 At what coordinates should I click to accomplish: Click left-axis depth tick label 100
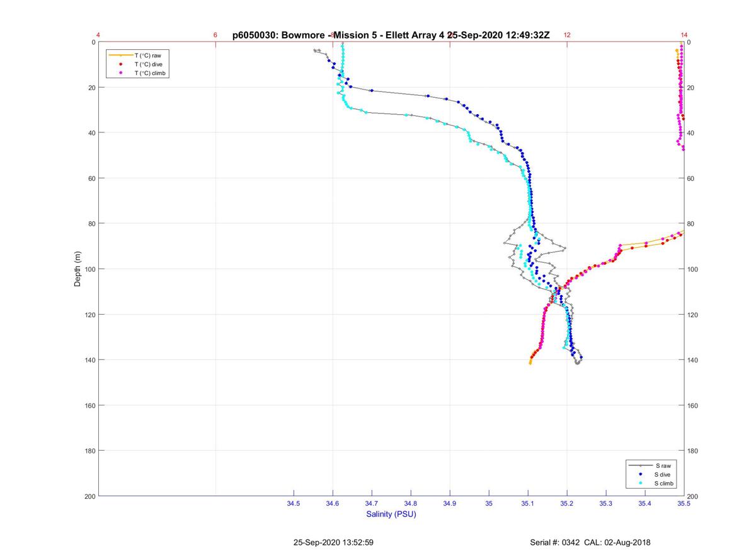(90, 269)
